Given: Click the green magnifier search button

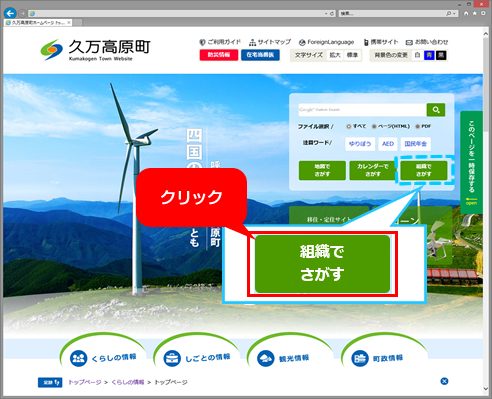Looking at the screenshot, I should point(436,110).
